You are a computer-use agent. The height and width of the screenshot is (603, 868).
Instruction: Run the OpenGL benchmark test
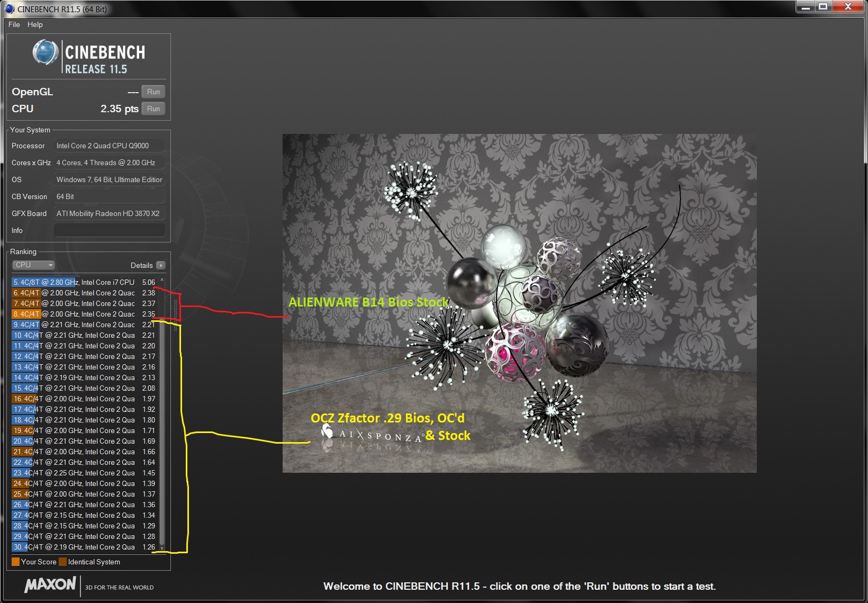pos(153,92)
